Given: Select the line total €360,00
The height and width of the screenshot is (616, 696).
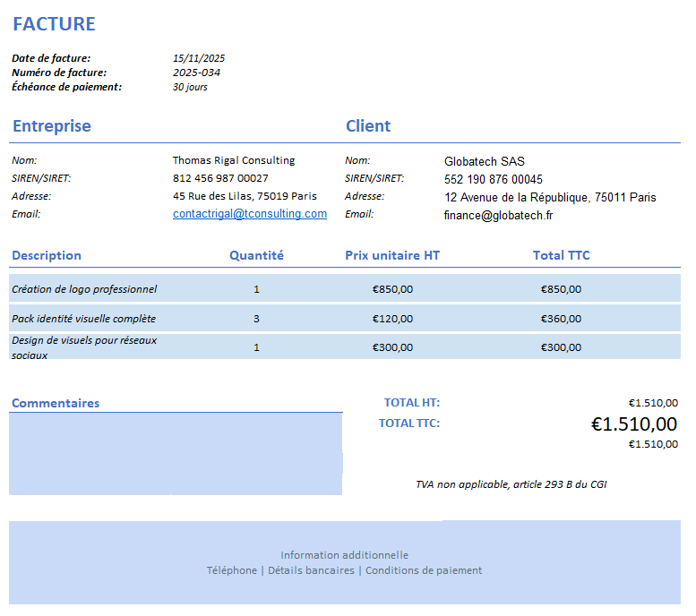Looking at the screenshot, I should point(561,319).
